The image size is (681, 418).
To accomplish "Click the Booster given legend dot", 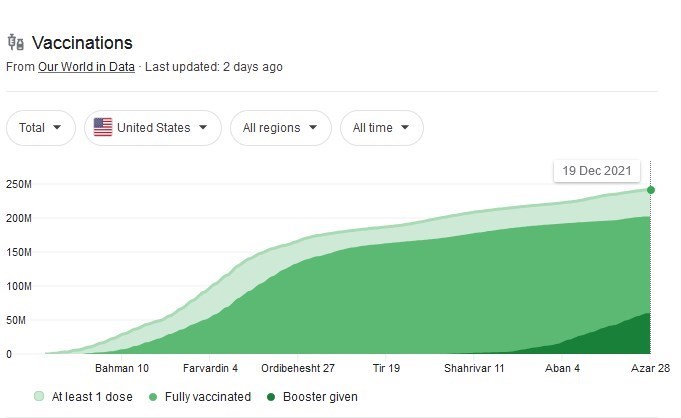I will point(270,397).
